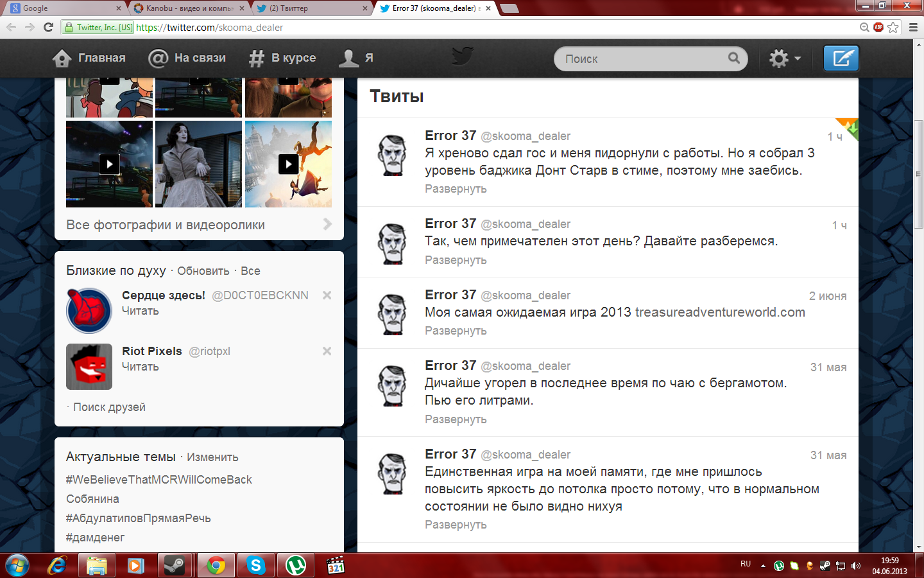Click the Twitter bird logo in navbar

(x=462, y=57)
